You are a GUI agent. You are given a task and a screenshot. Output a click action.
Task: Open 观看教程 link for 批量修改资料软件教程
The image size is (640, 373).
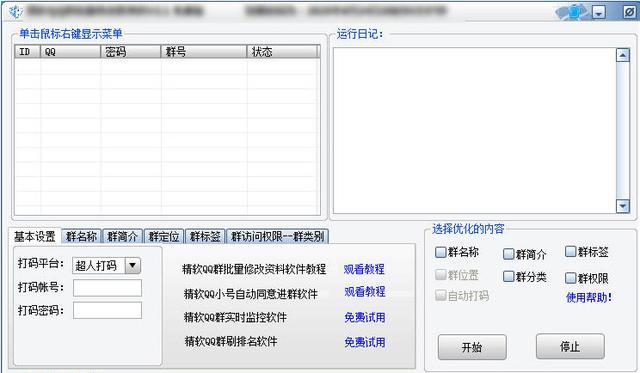coord(364,269)
